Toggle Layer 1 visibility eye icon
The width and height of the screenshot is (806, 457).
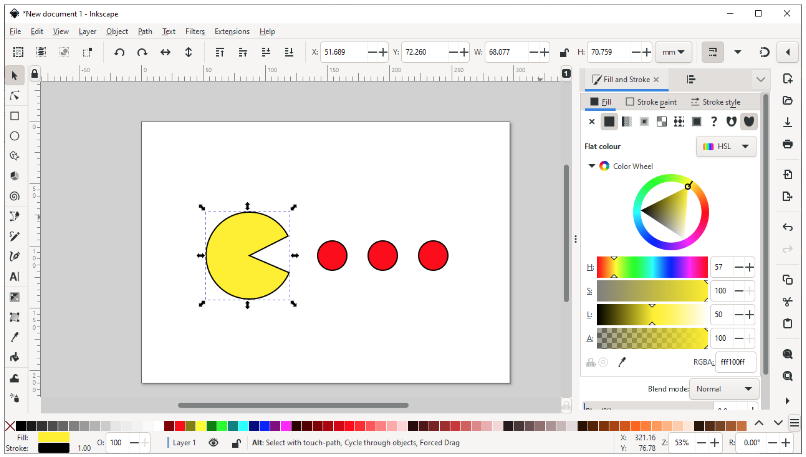[x=213, y=442]
